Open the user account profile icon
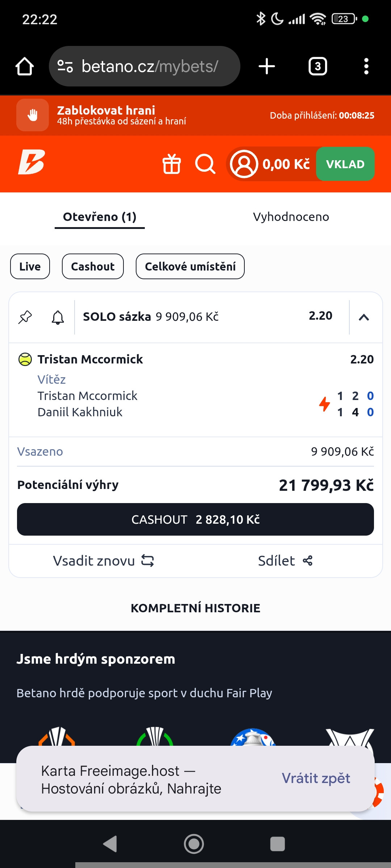The width and height of the screenshot is (391, 868). [244, 164]
